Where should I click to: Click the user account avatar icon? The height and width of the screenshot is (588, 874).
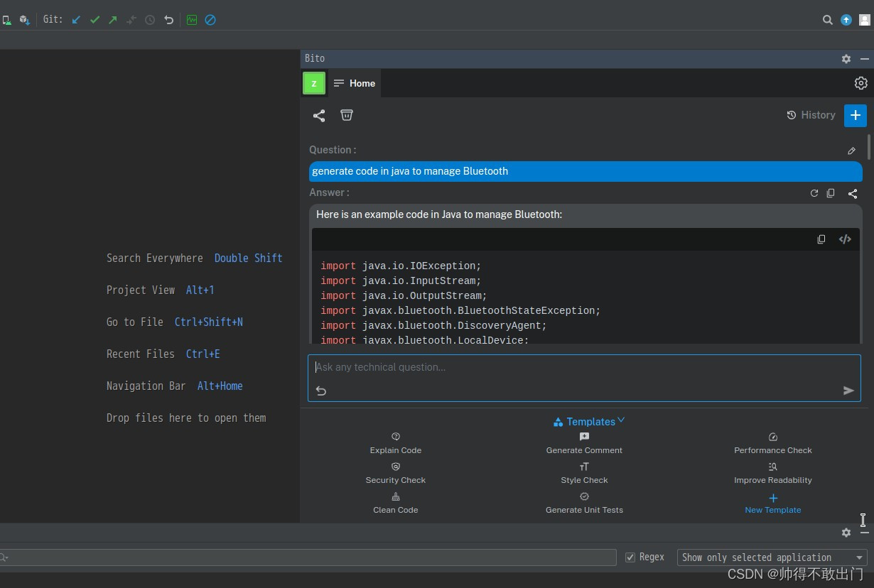865,20
